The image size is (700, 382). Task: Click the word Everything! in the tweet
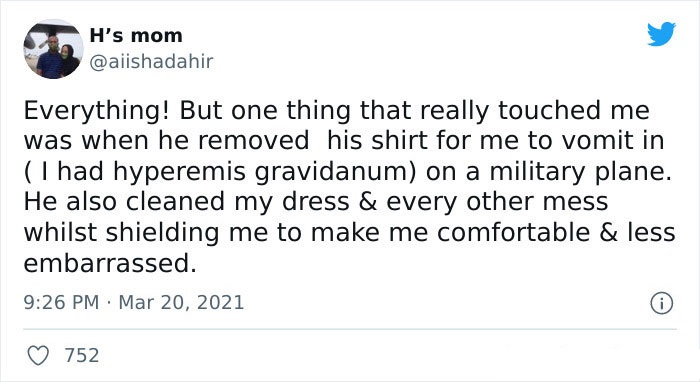96,111
